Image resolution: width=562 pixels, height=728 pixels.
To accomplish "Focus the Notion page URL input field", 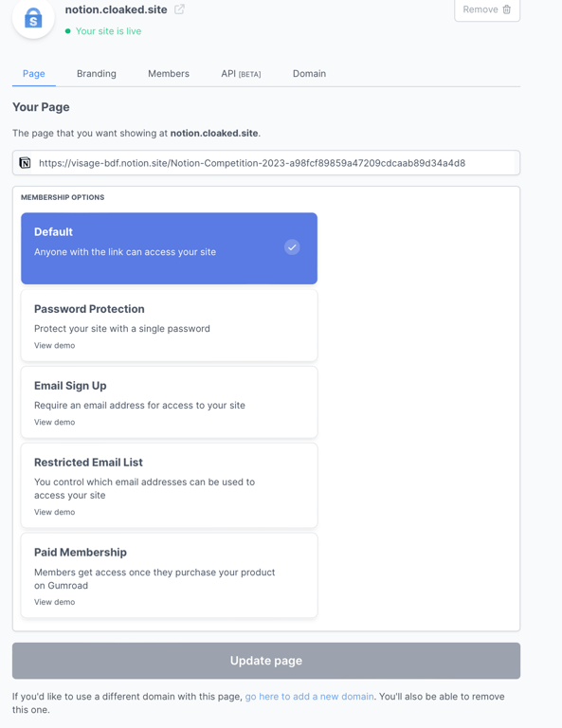I will click(275, 163).
